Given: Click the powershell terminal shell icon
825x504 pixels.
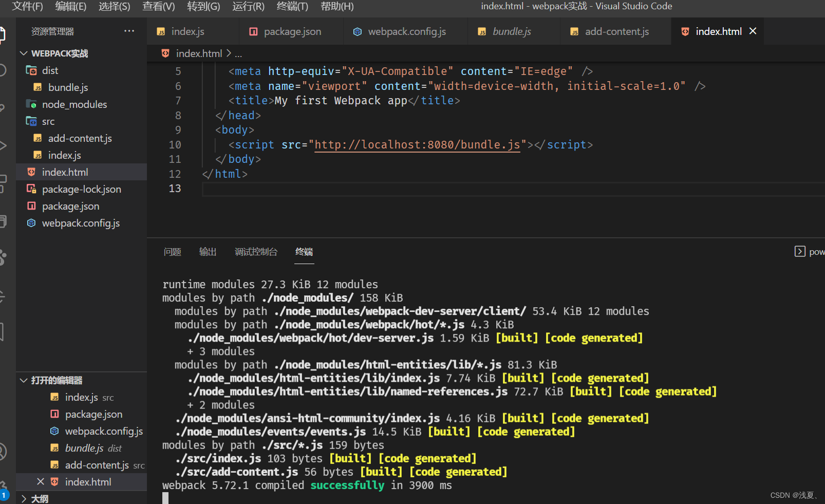Looking at the screenshot, I should [800, 251].
